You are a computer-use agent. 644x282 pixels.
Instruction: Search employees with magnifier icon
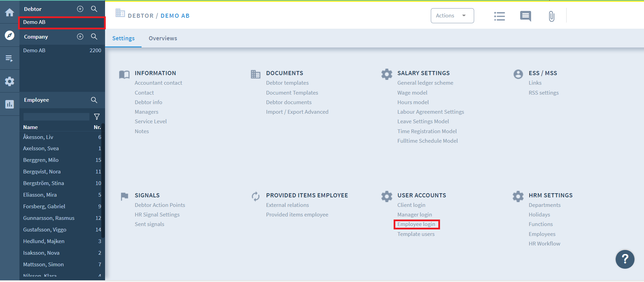coord(94,100)
